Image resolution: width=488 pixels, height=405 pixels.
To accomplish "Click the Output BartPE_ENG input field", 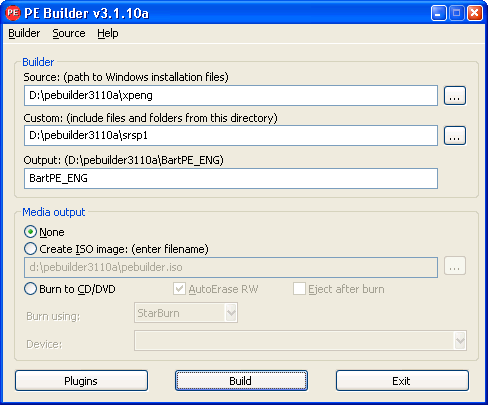I will tap(231, 178).
